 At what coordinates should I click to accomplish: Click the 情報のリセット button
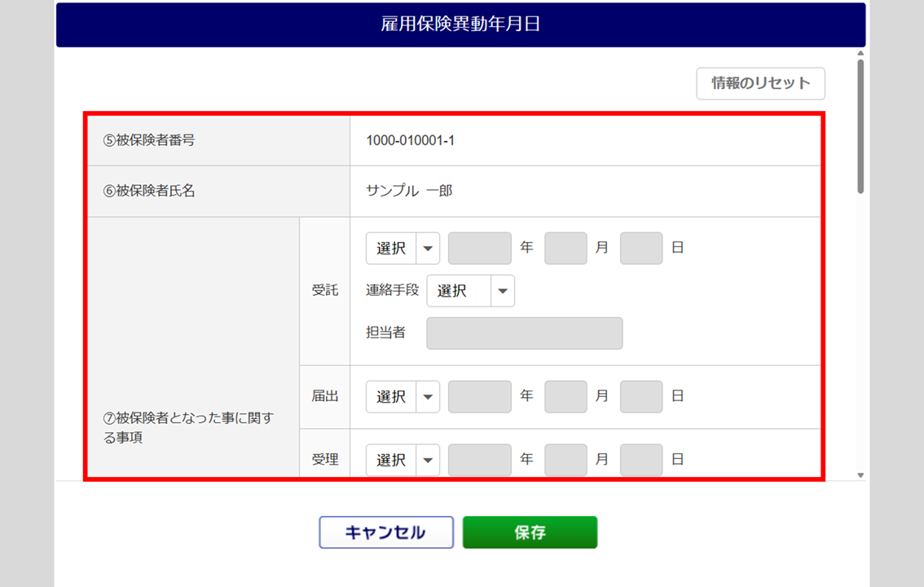(x=760, y=83)
